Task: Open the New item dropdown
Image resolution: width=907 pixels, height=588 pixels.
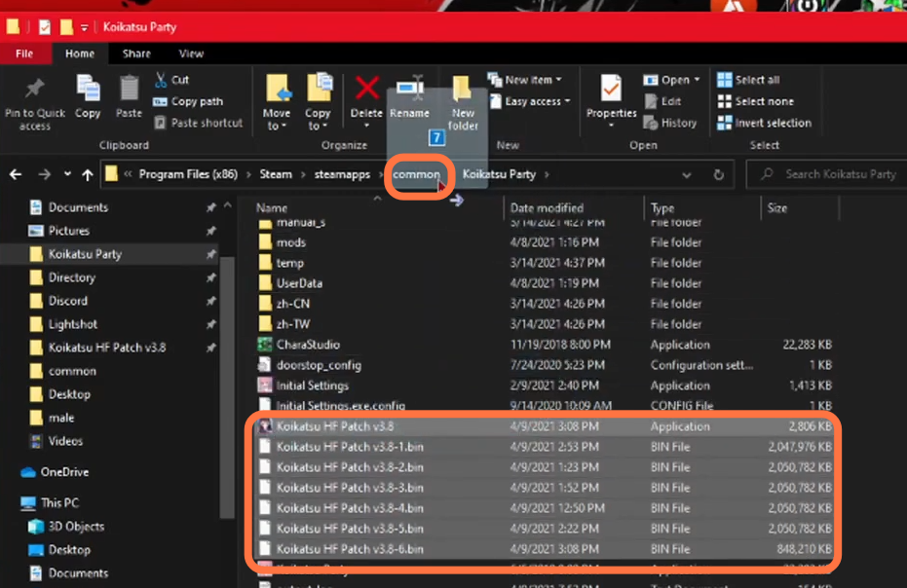Action: [525, 80]
